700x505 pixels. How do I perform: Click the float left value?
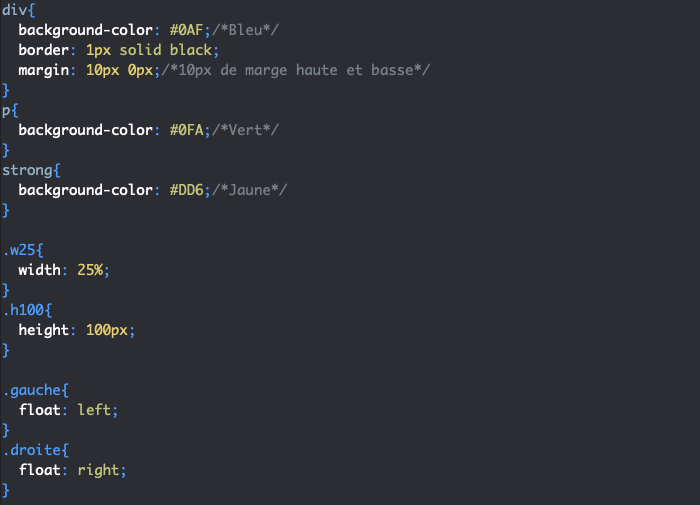pos(94,410)
